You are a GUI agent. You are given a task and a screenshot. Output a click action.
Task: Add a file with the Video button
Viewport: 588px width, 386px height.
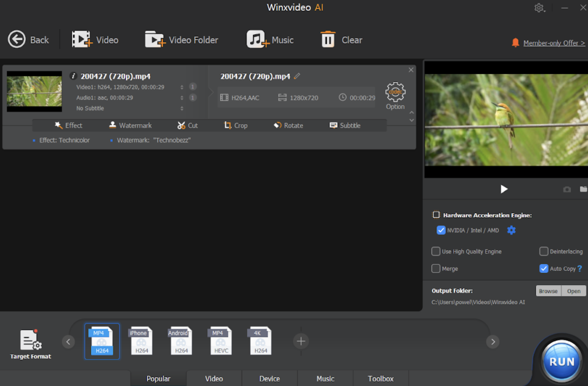[95, 40]
